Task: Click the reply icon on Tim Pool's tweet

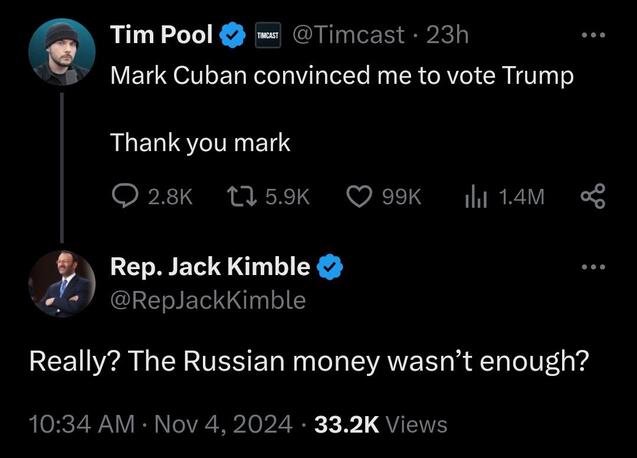Action: pos(124,197)
